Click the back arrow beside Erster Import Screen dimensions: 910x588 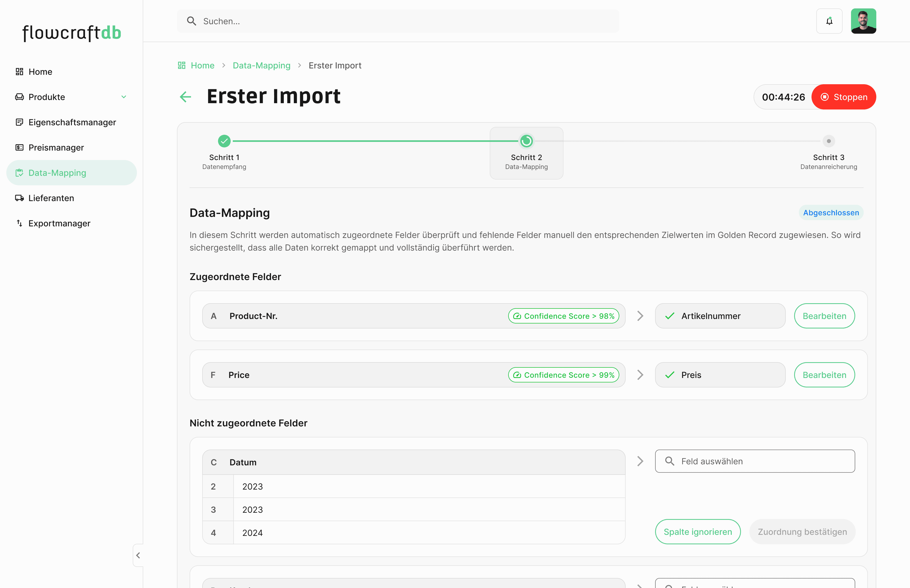[185, 97]
